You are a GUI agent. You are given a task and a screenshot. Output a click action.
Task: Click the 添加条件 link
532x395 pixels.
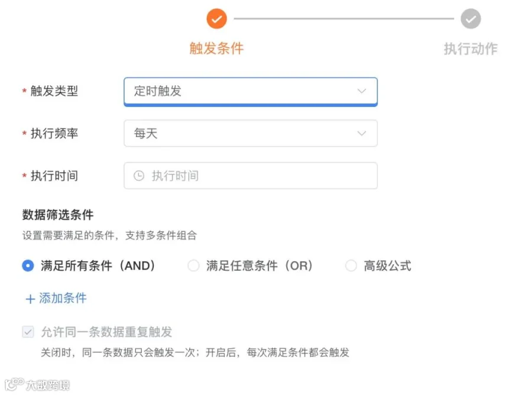63,298
